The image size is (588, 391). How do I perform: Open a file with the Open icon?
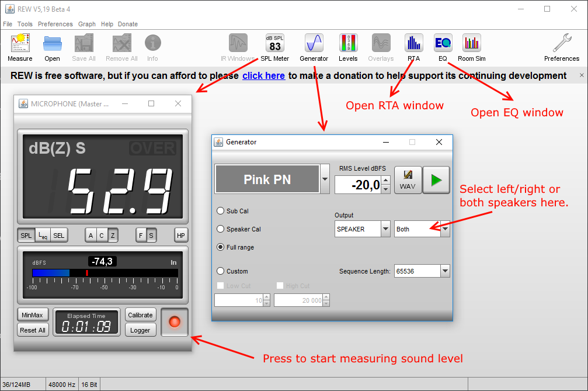click(x=52, y=44)
